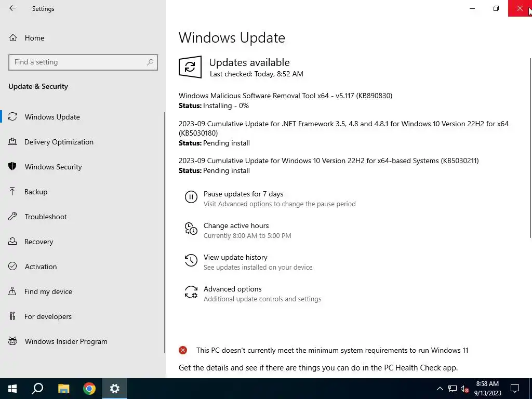Viewport: 532px width, 399px height.
Task: Click the update history clock icon
Action: (191, 260)
